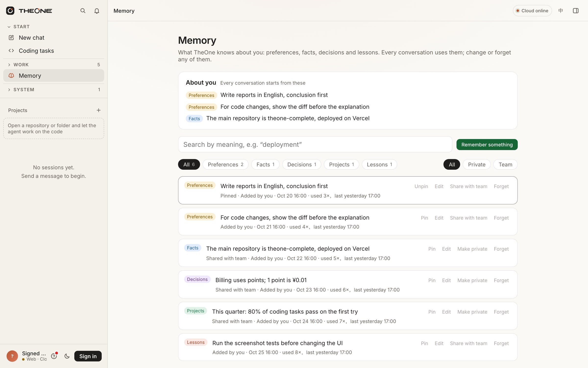Viewport: 588px width, 368px height.
Task: Open notifications bell icon
Action: pos(97,11)
